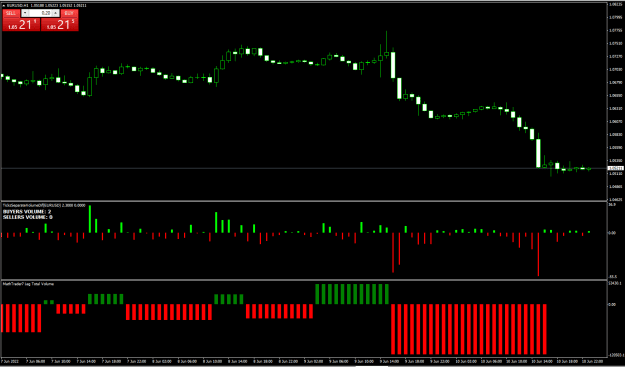
Task: Decrease lot size with the down arrow
Action: pos(24,13)
